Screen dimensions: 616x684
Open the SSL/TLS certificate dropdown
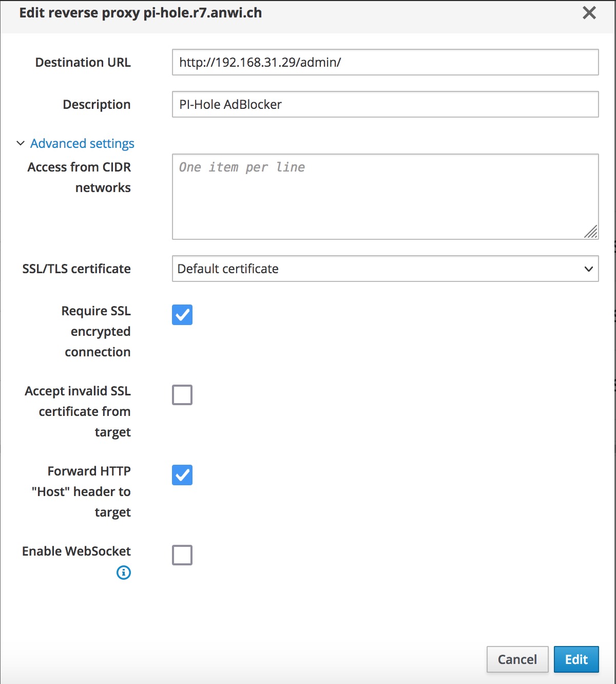385,269
